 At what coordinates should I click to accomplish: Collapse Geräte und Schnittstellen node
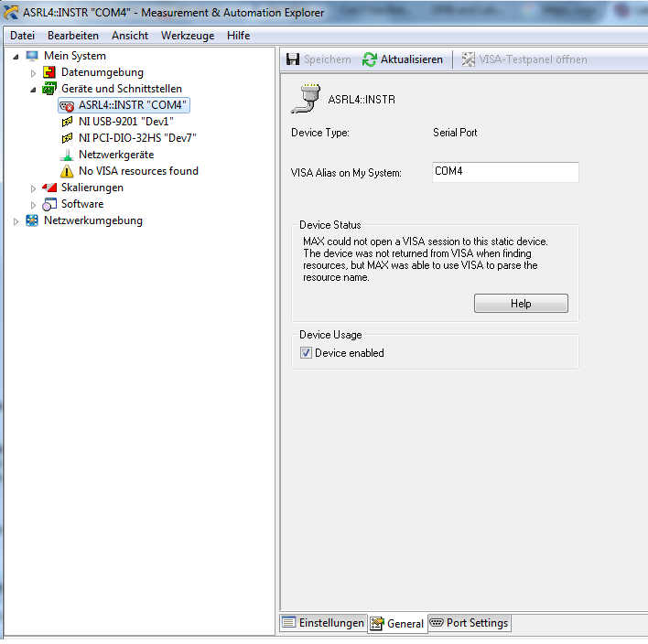click(33, 90)
